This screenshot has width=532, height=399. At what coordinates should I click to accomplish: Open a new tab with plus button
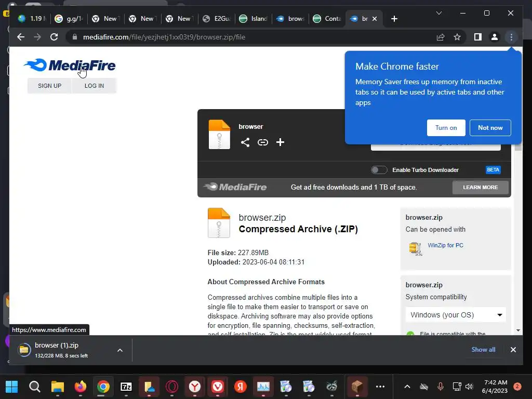(x=394, y=19)
